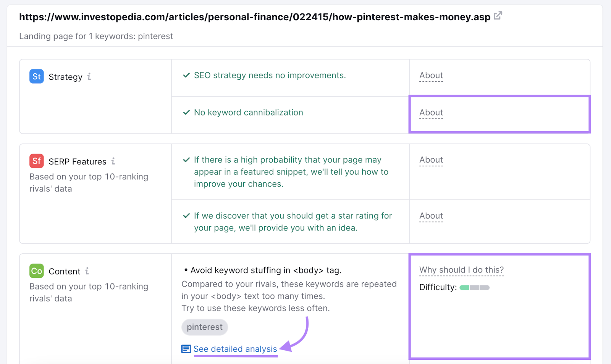
Task: Click the Content "Co" badge icon
Action: pyautogui.click(x=36, y=271)
